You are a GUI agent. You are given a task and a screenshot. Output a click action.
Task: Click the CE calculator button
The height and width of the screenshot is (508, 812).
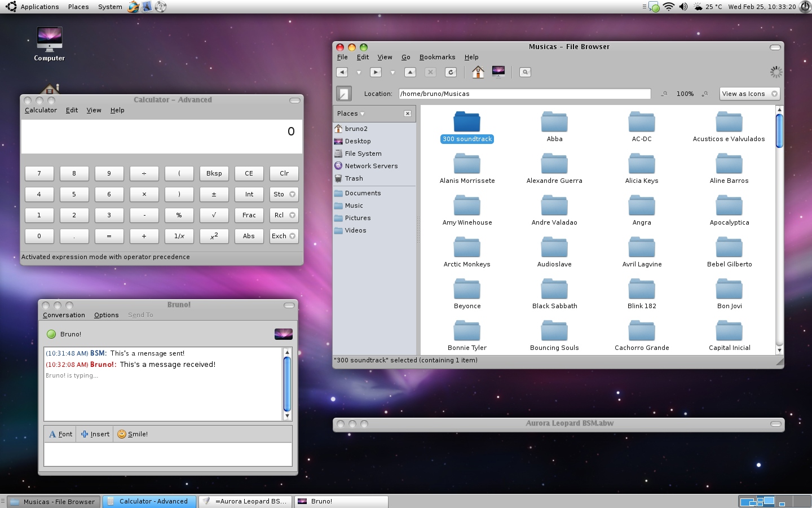coord(249,173)
